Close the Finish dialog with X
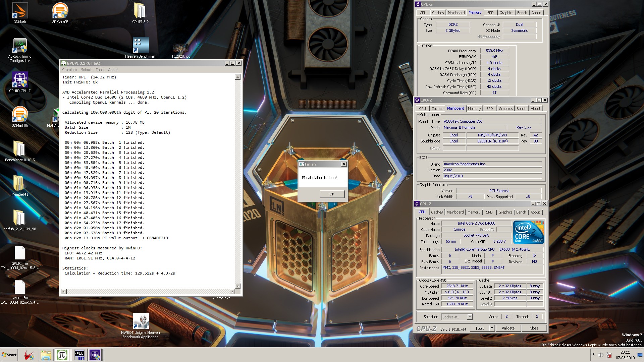Viewport: 644px width, 362px height. pyautogui.click(x=344, y=164)
